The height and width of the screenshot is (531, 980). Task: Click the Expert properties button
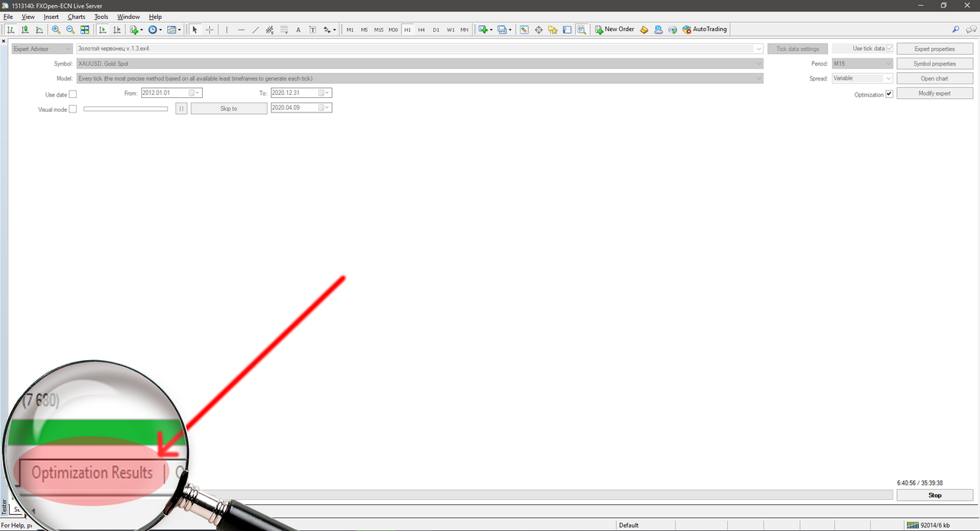tap(934, 49)
